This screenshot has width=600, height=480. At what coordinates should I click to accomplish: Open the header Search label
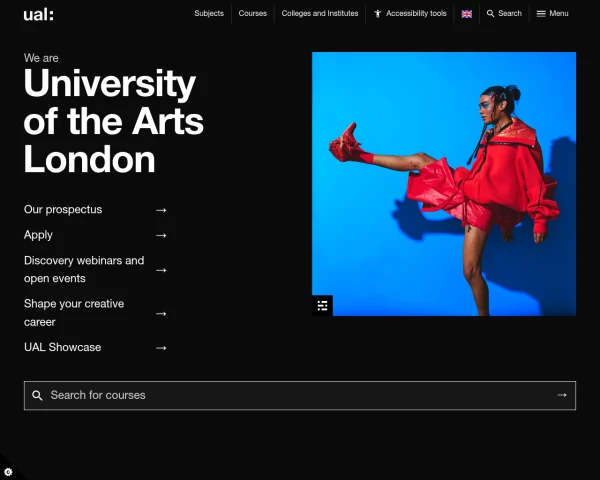tap(510, 13)
